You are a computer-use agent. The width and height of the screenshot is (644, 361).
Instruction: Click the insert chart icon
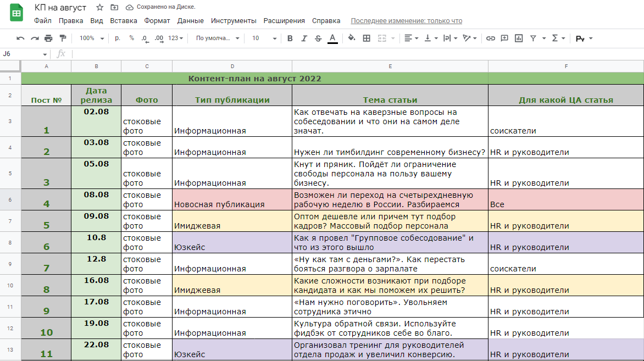[519, 38]
